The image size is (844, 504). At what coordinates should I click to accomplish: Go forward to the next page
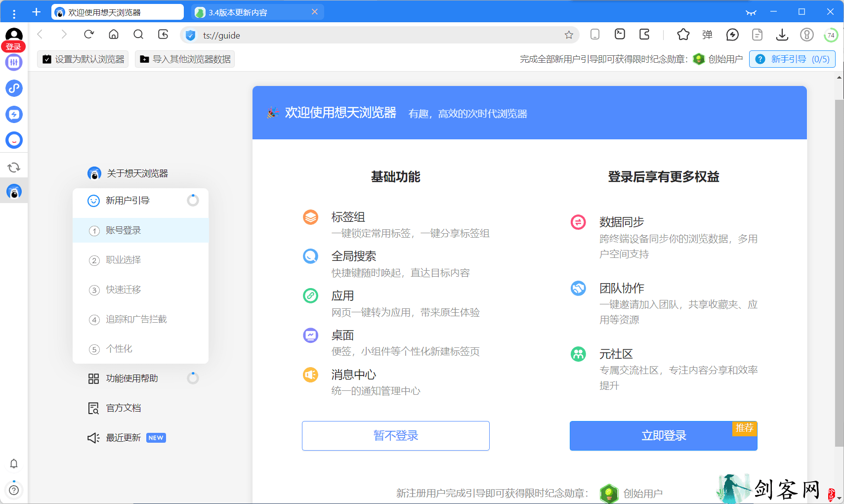pyautogui.click(x=63, y=34)
